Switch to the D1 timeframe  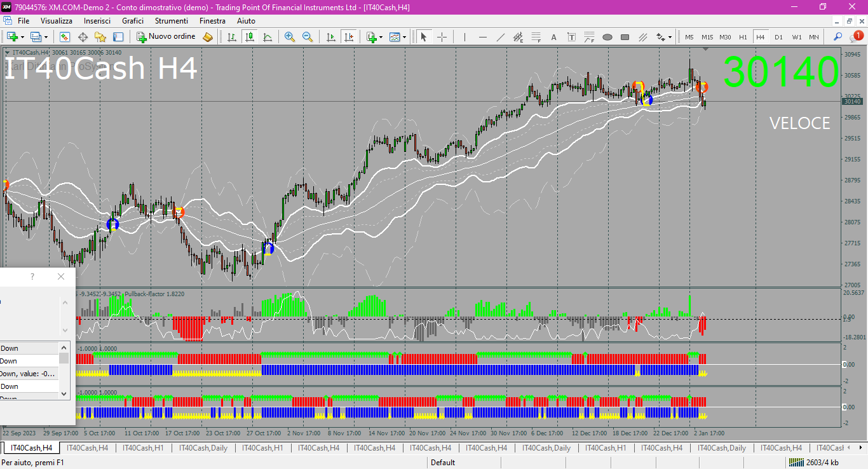[778, 37]
